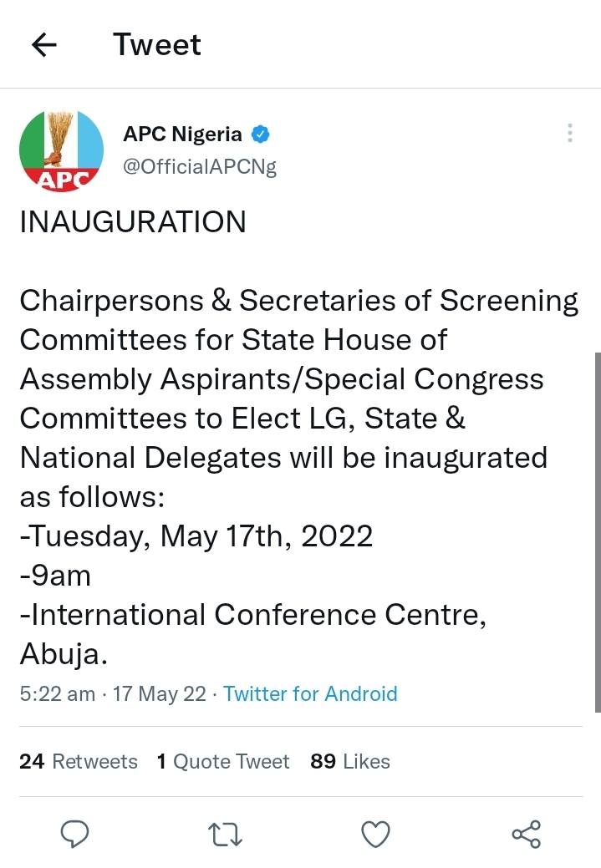Viewport: 601px width, 868px height.
Task: Retweet the APC Nigeria tweet
Action: click(225, 833)
